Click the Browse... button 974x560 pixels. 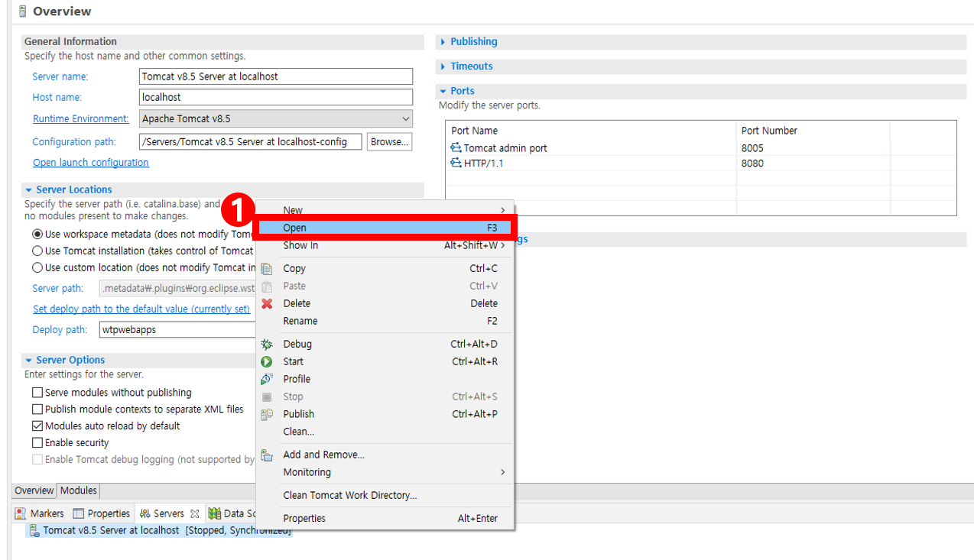[x=390, y=141]
